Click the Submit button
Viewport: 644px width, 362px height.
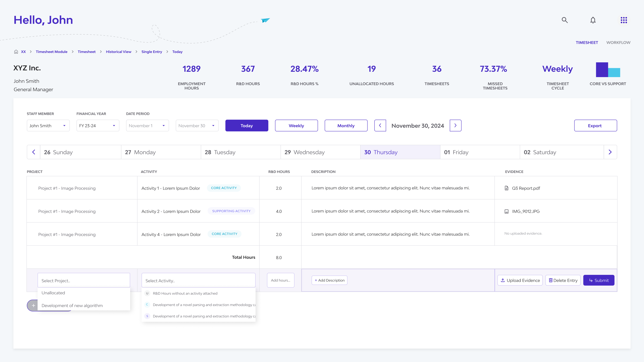599,280
